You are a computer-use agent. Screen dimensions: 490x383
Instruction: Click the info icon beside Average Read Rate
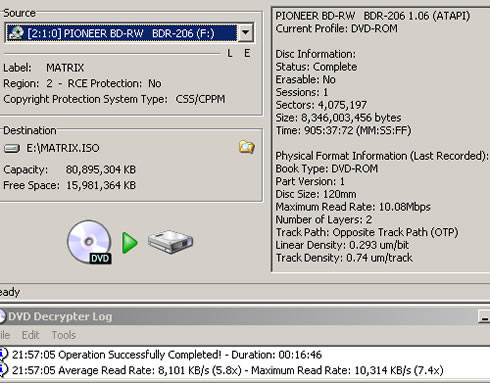click(3, 370)
